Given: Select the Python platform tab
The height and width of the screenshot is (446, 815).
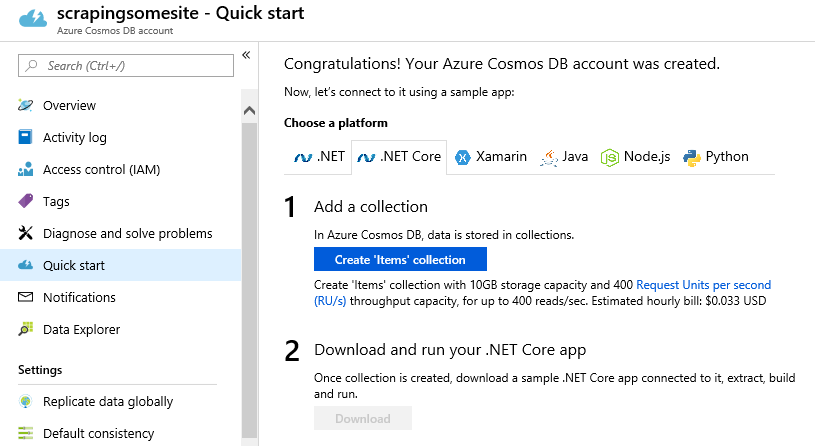Looking at the screenshot, I should coord(716,156).
